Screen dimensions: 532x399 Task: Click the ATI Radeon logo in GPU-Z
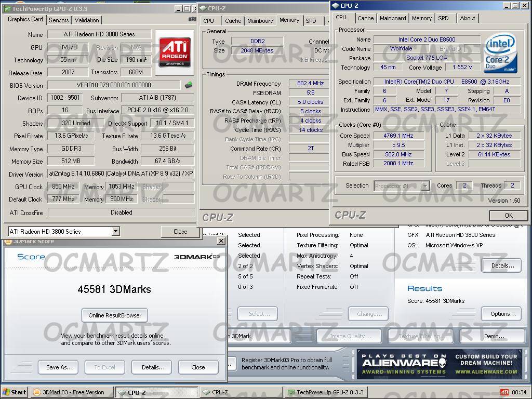click(175, 52)
